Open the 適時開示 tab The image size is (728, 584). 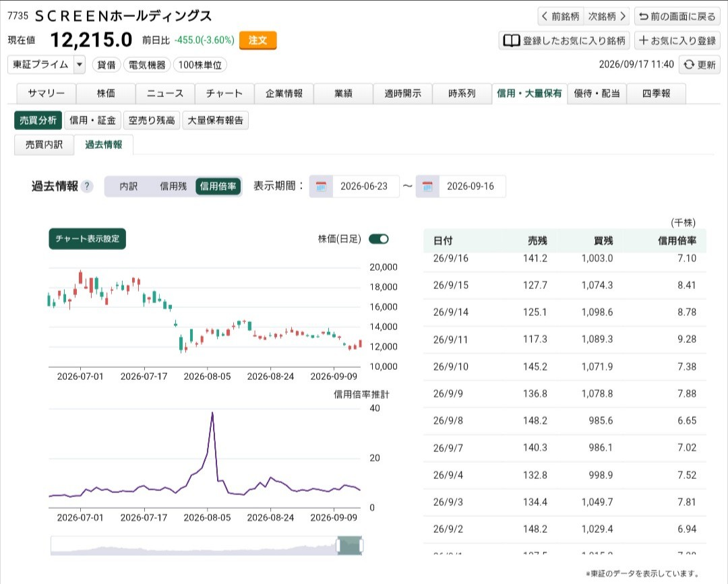403,94
